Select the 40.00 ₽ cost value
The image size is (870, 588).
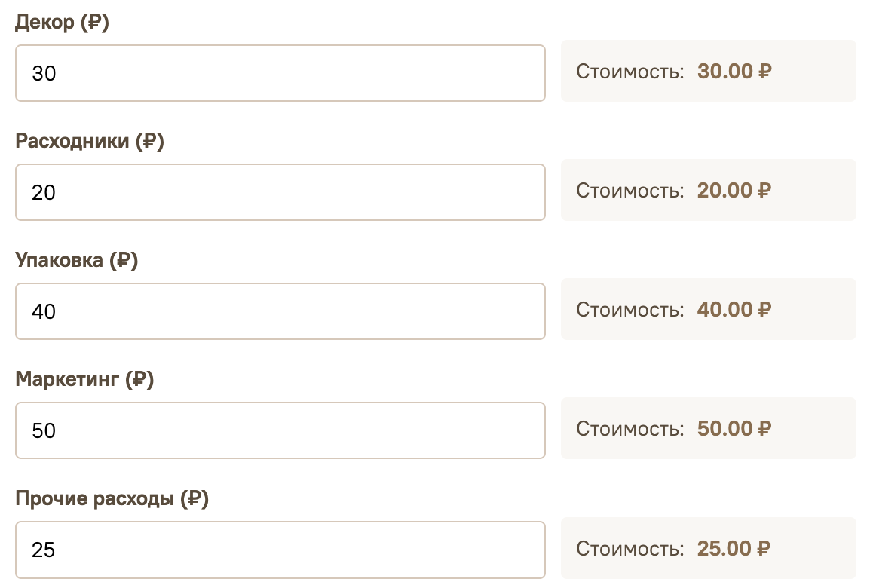coord(734,310)
